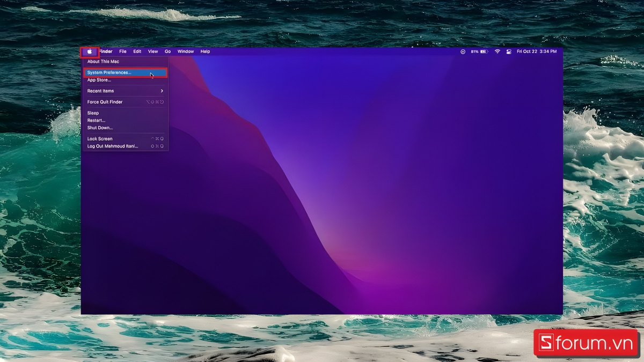Choose Lock Screen
The image size is (644, 362).
[125, 139]
